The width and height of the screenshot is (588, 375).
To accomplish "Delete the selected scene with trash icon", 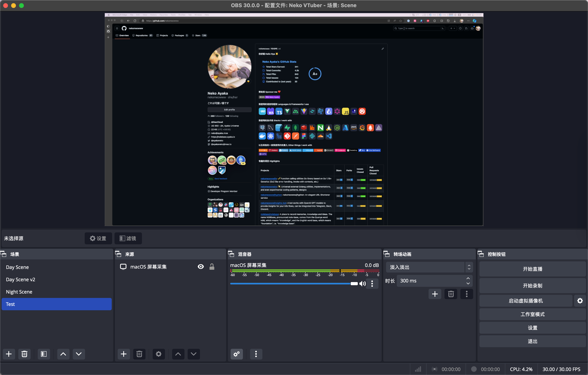I will point(24,354).
